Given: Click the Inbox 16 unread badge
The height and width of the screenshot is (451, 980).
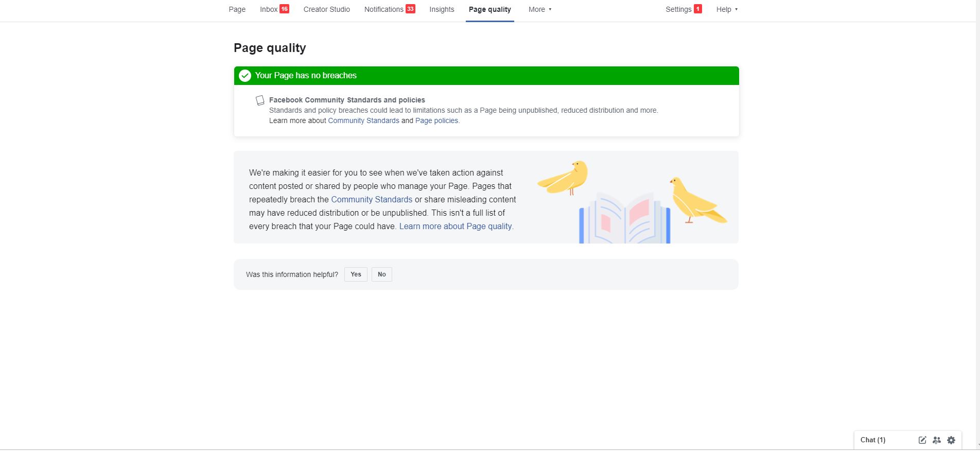Looking at the screenshot, I should click(x=284, y=9).
